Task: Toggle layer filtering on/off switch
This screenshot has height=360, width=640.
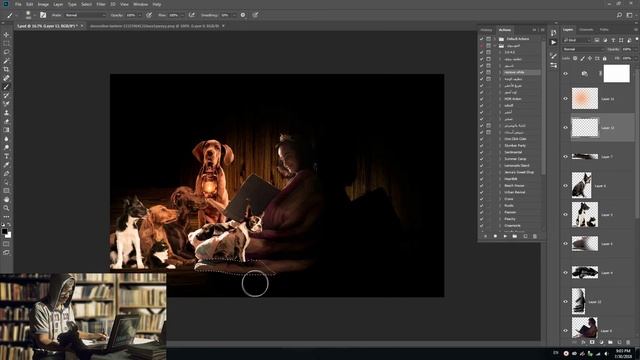Action: pos(636,40)
